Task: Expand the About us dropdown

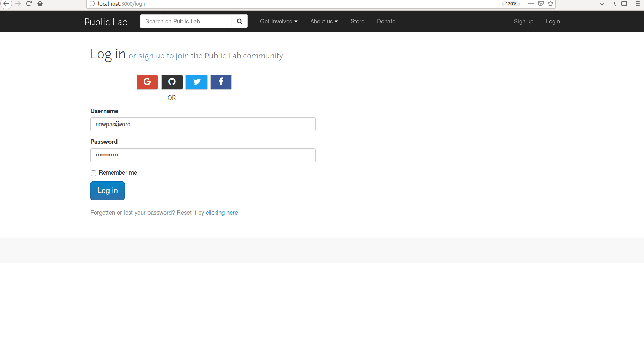Action: click(x=324, y=21)
